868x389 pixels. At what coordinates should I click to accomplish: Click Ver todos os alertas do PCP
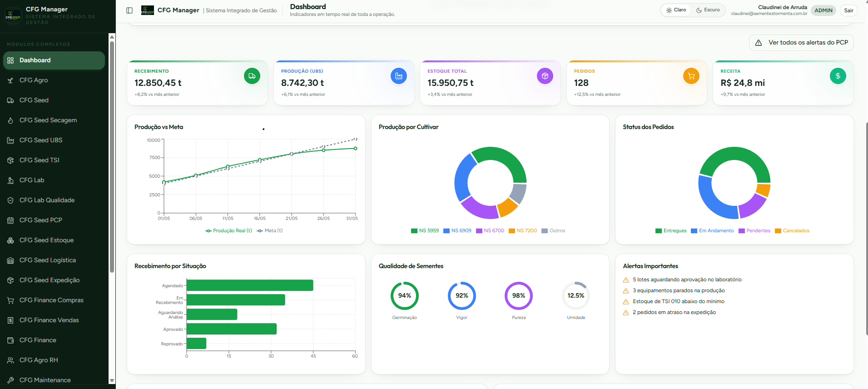pos(801,43)
